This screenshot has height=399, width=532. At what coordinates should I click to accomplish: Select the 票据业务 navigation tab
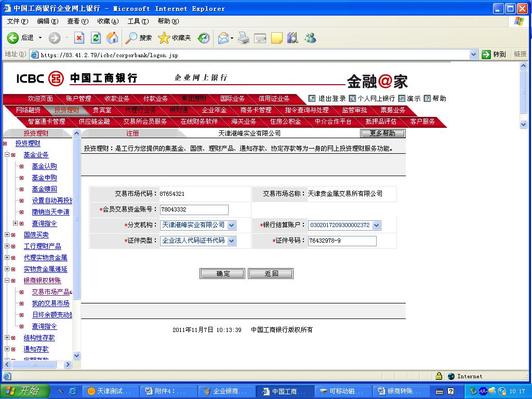tap(393, 110)
